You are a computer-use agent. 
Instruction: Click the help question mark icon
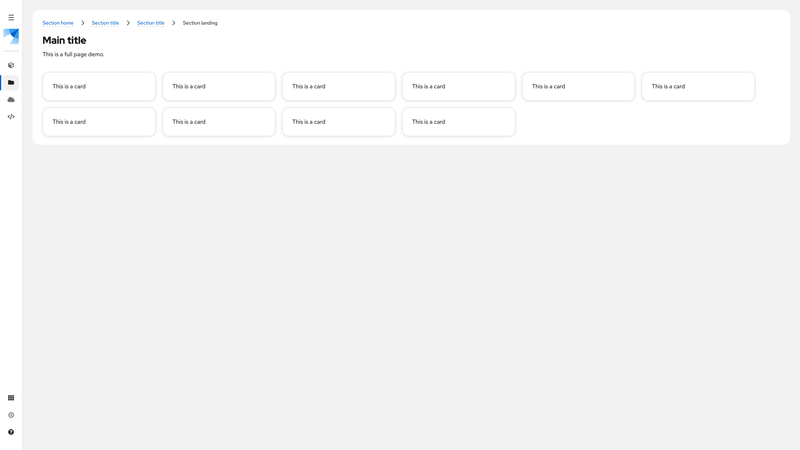[x=11, y=432]
